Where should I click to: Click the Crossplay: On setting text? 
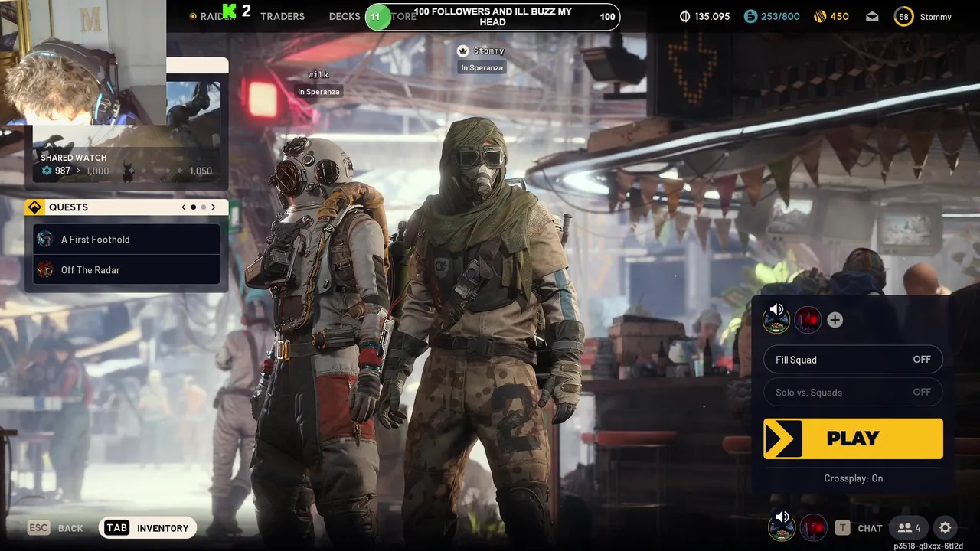pos(853,478)
